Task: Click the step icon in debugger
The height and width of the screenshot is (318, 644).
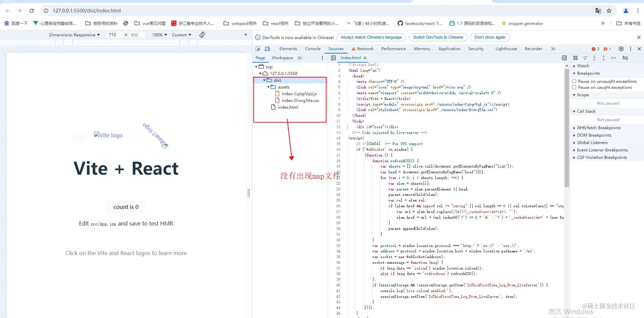Action: tap(613, 58)
